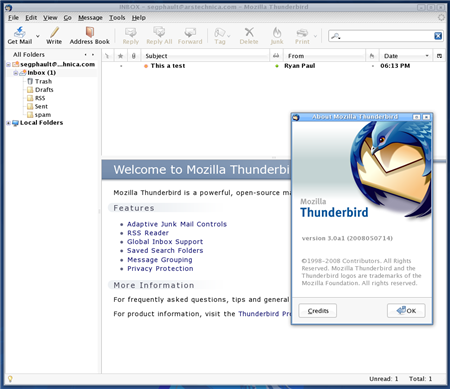Toggle star on This a test message
The width and height of the screenshot is (450, 389).
121,66
